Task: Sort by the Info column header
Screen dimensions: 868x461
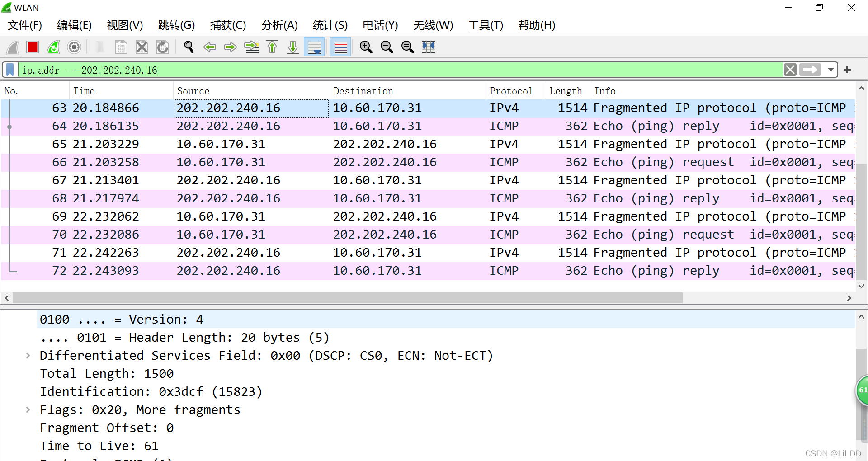Action: [722, 91]
